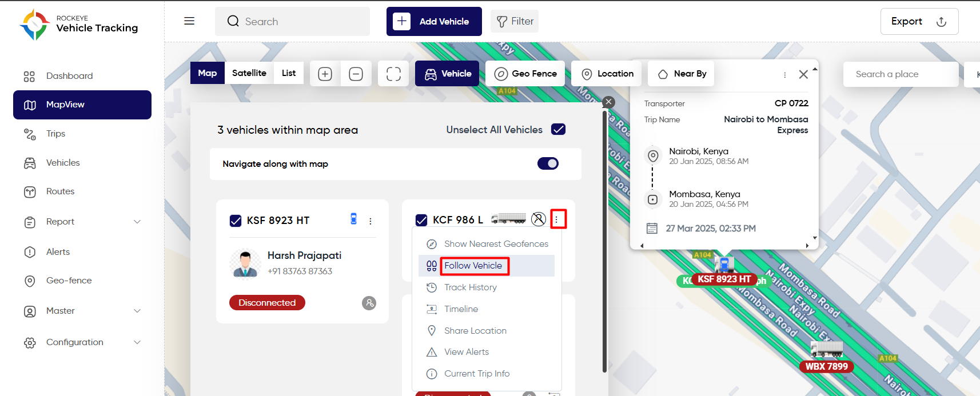The height and width of the screenshot is (396, 980).
Task: Open three-dot menu for KSF 8923 HT
Action: click(371, 221)
